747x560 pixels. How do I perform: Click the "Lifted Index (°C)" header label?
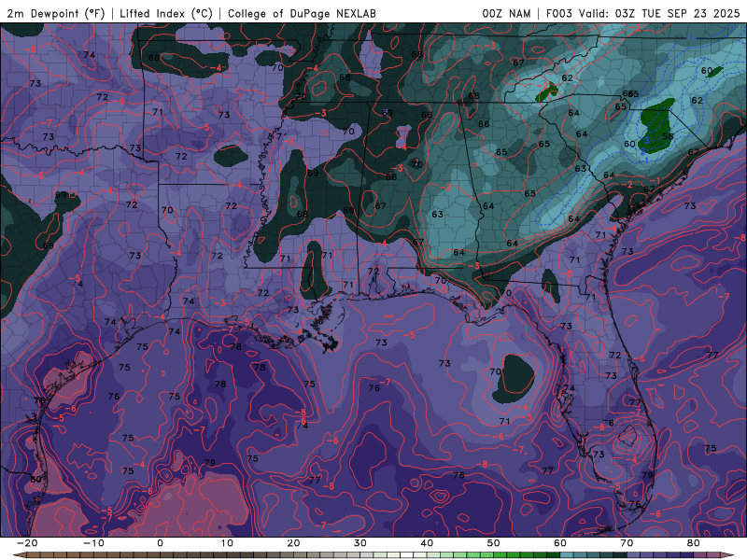pyautogui.click(x=166, y=13)
